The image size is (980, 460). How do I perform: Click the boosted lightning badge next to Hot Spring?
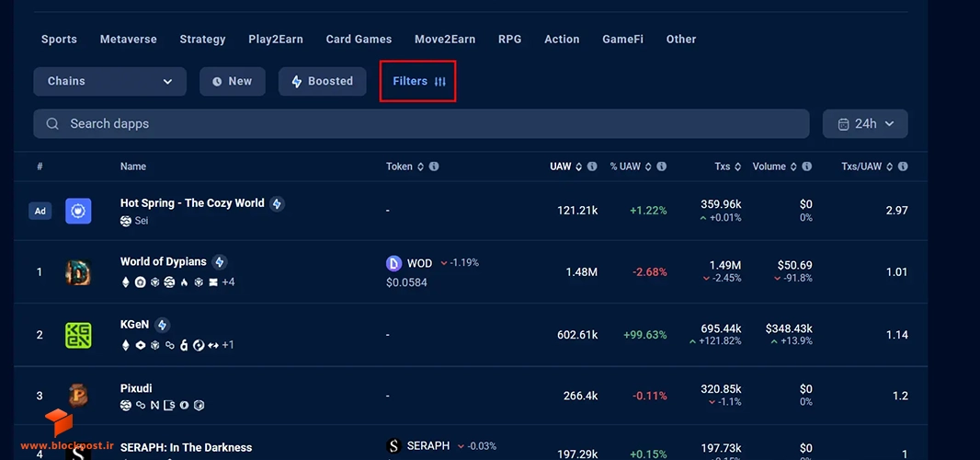[x=277, y=204]
